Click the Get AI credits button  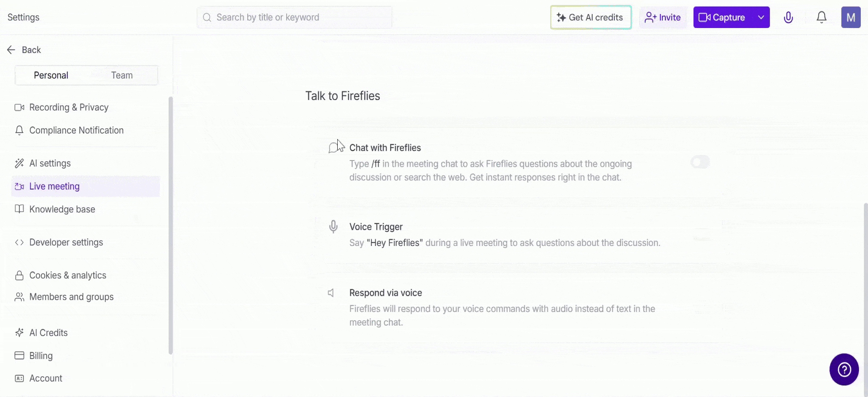point(590,18)
